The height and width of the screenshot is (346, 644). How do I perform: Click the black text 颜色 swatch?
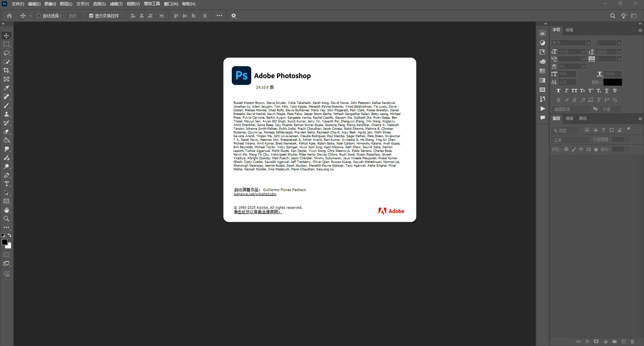pyautogui.click(x=612, y=82)
